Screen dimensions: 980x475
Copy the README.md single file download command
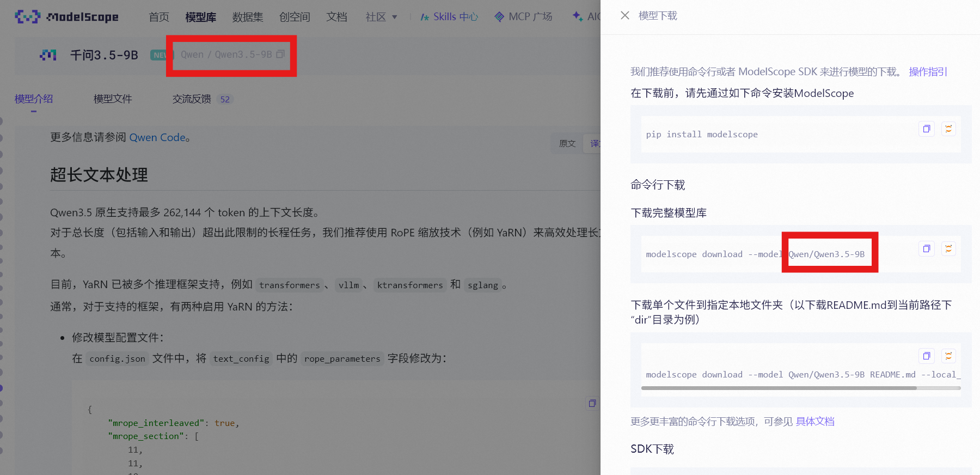pyautogui.click(x=927, y=356)
